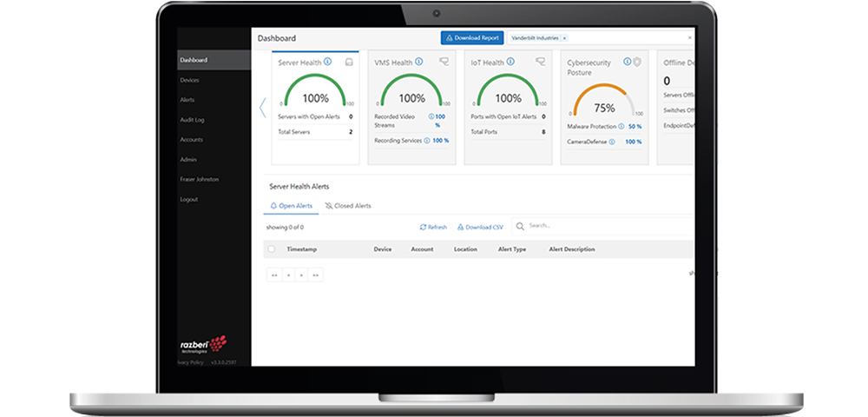Clear all account filter selections
This screenshot has height=417, width=868.
click(690, 37)
